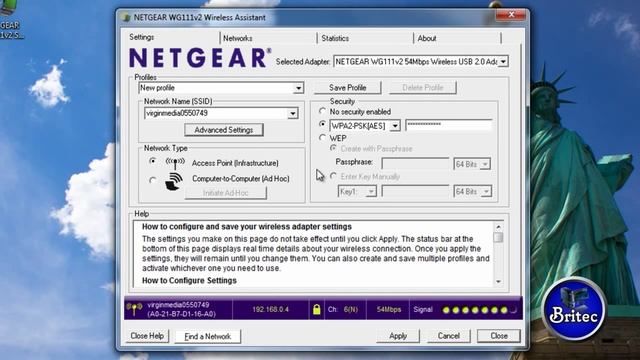This screenshot has width=640, height=360.
Task: Click the Access Point antenna icon
Action: point(175,163)
